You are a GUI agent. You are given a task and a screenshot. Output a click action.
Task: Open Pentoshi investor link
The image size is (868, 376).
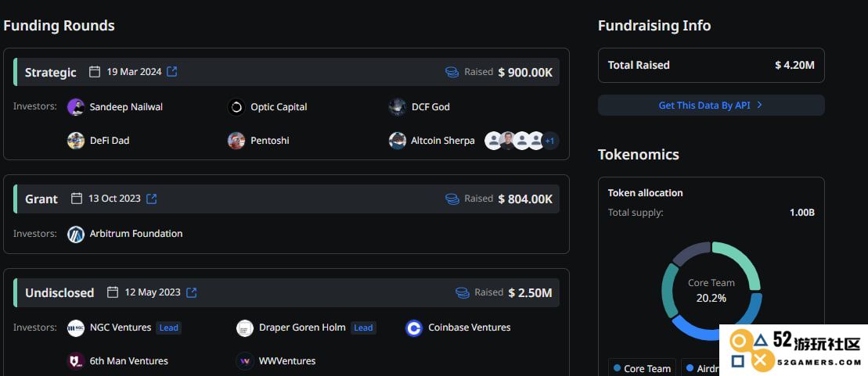point(269,141)
